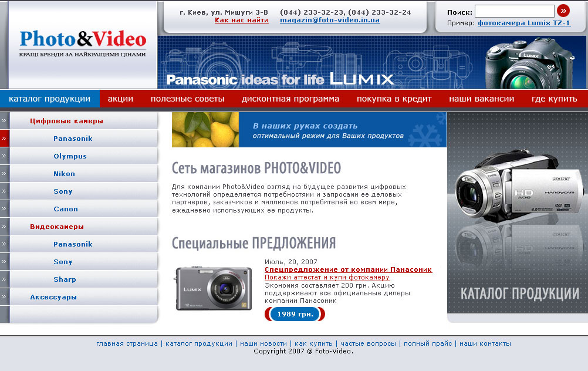Screen dimensions: 588x371
Task: Click the Как нас найти link
Action: (241, 20)
